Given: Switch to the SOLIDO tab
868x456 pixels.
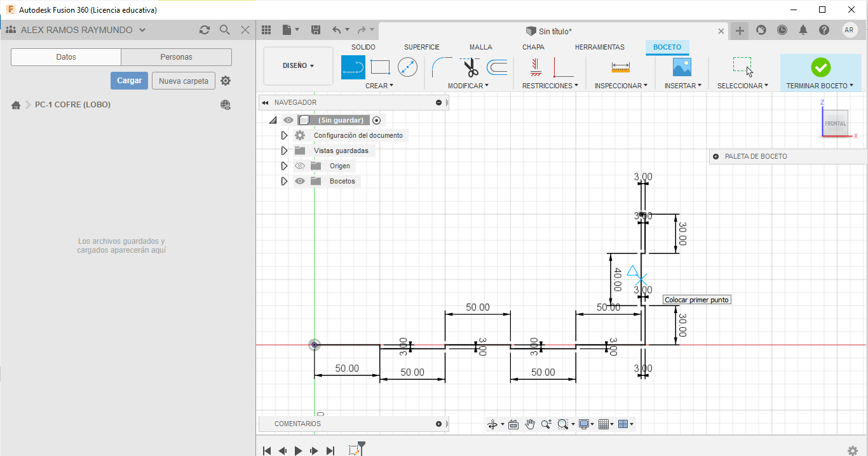Looking at the screenshot, I should (363, 47).
